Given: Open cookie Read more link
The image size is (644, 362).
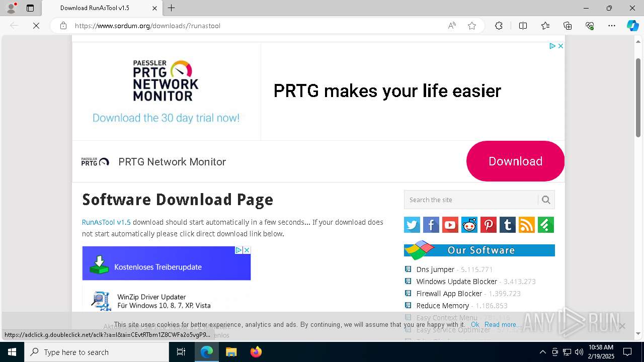Looking at the screenshot, I should coord(503,325).
